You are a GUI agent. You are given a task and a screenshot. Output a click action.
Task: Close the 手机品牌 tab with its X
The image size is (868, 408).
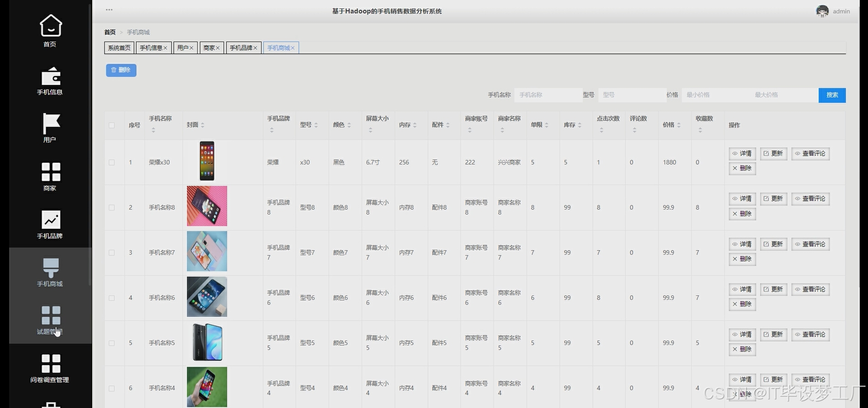[x=255, y=48]
